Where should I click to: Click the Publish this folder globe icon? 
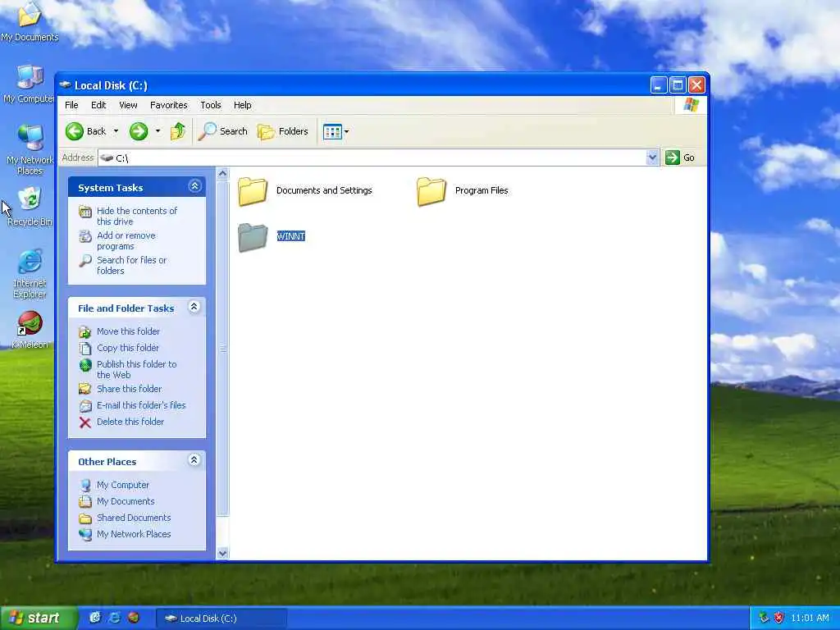tap(85, 365)
